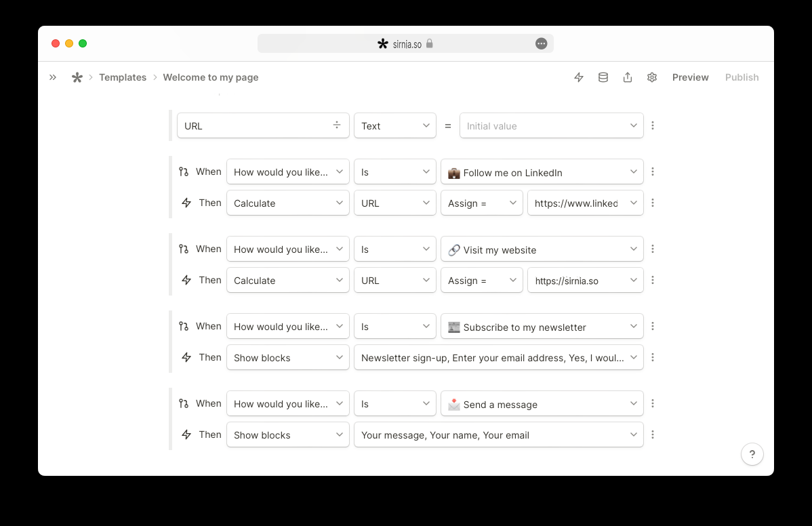Open the Show blocks dropdown for newsletter rule
The height and width of the screenshot is (526, 812).
click(288, 357)
